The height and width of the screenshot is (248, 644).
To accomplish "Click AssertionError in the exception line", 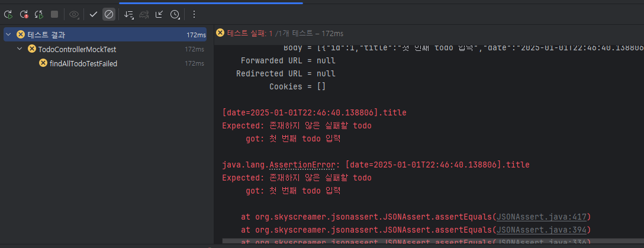I will [302, 165].
